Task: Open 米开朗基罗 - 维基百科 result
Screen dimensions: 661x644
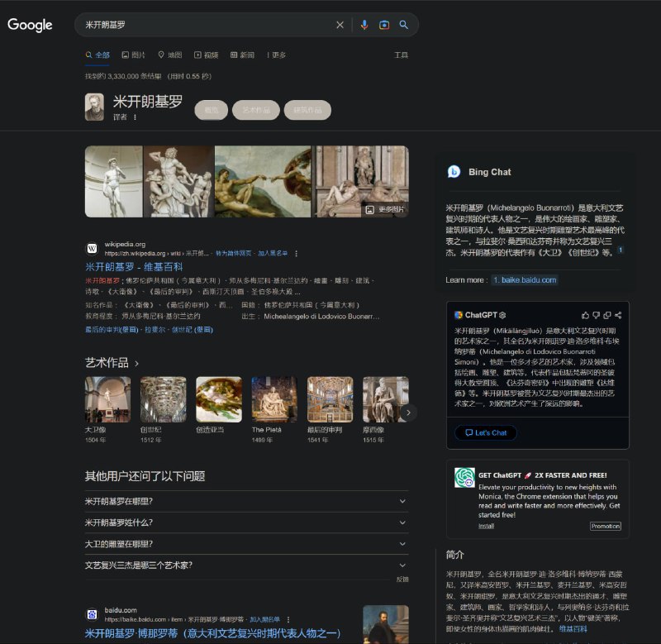Action: [x=134, y=267]
